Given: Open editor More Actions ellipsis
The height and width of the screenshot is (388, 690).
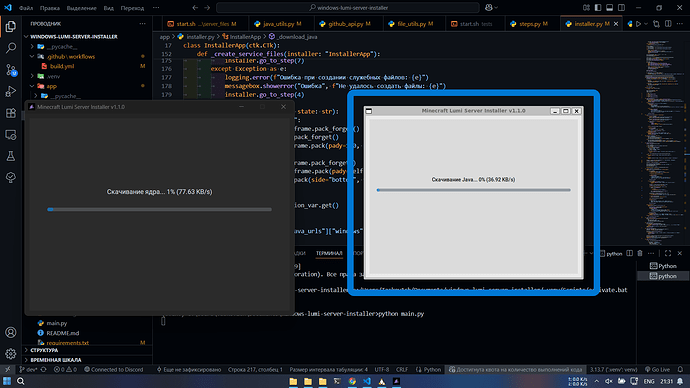Looking at the screenshot, I should click(x=680, y=24).
